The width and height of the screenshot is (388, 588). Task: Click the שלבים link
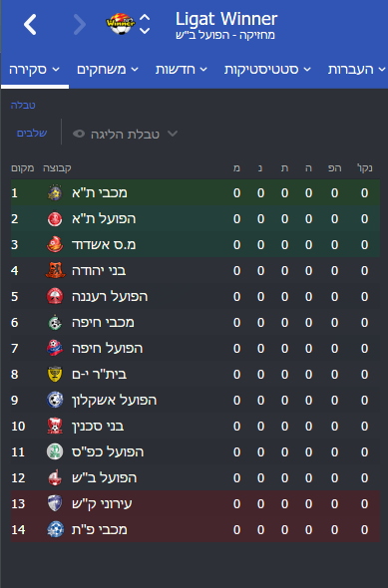(32, 133)
